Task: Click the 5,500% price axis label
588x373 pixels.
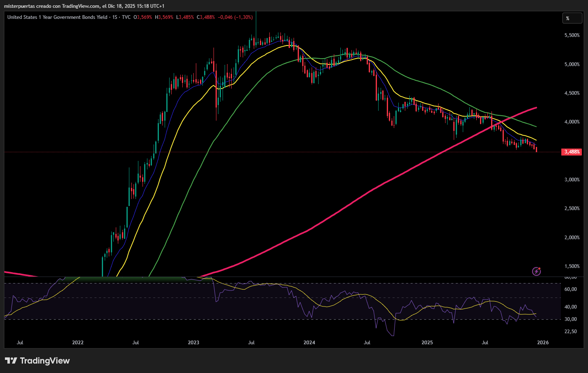Action: pyautogui.click(x=572, y=35)
